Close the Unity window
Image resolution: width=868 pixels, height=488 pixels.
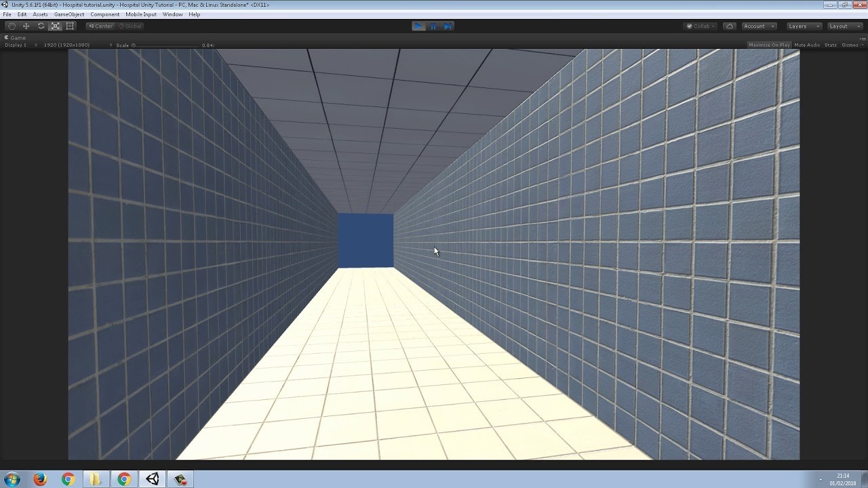(x=860, y=4)
